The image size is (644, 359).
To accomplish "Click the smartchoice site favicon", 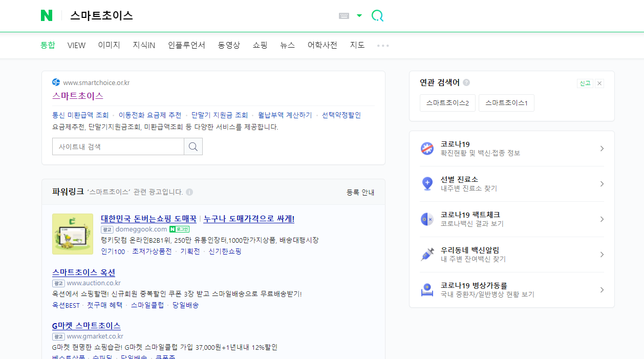I will [56, 82].
